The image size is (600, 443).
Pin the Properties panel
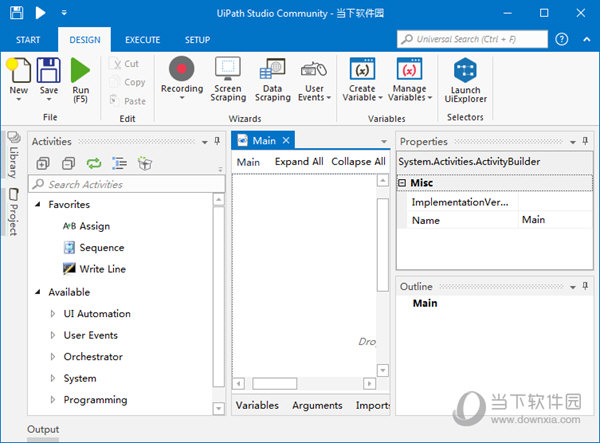pyautogui.click(x=585, y=141)
